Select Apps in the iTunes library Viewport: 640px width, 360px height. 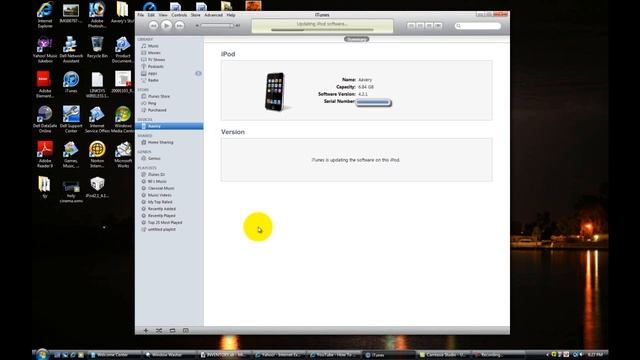point(153,73)
